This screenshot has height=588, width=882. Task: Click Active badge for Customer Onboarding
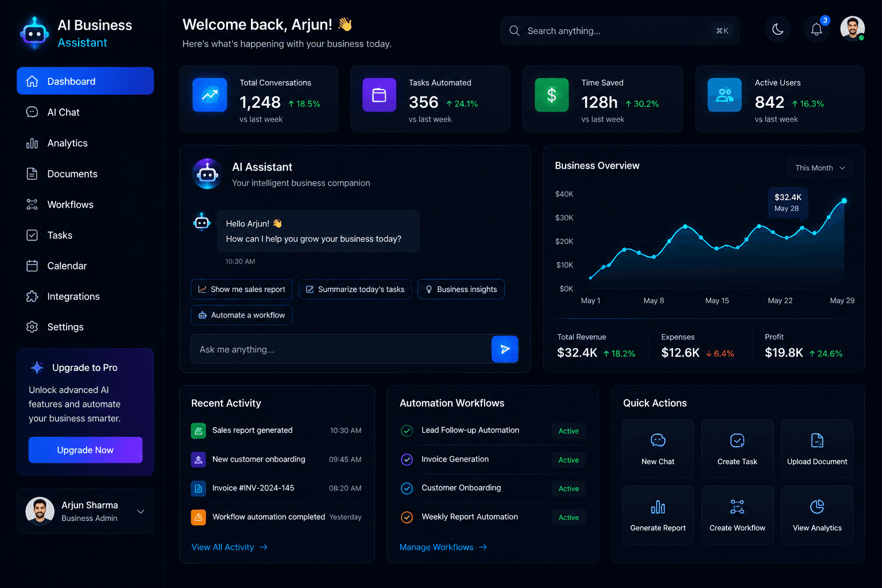568,489
